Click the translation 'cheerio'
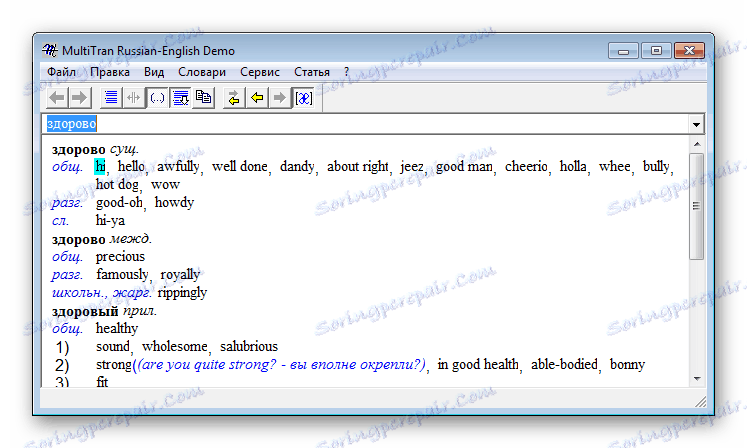 pyautogui.click(x=526, y=166)
